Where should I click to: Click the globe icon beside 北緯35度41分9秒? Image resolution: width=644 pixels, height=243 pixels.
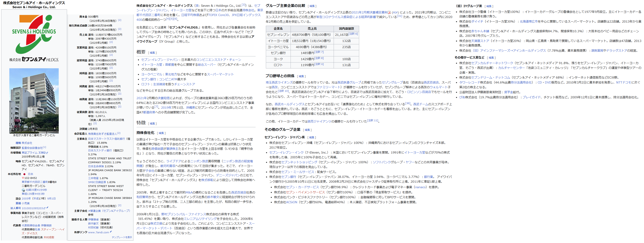pyautogui.click(x=24, y=190)
